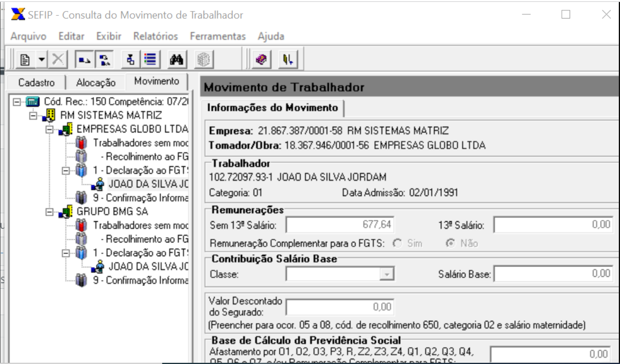Click the Data Admissão 02/01/1991 text
Viewport: 620px width, 364px height.
[400, 193]
